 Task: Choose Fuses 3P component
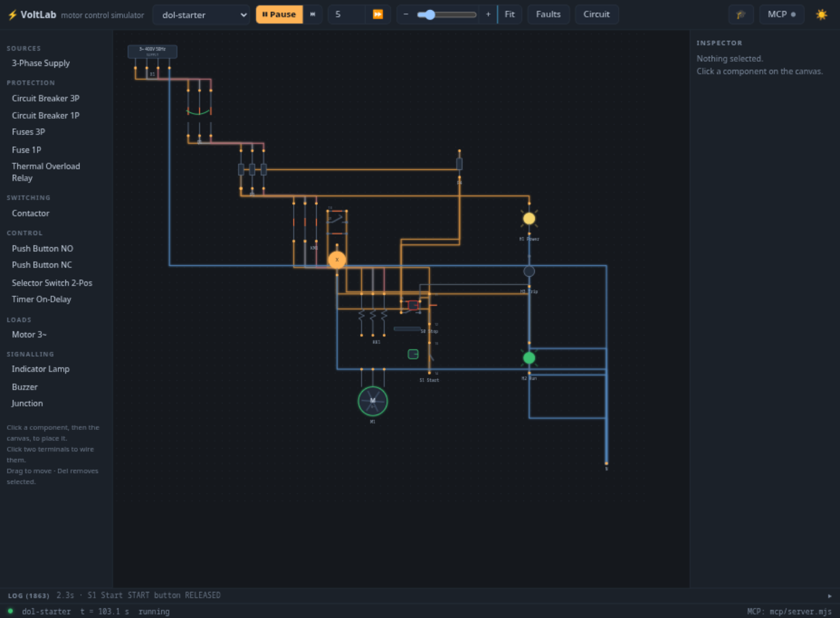[28, 132]
